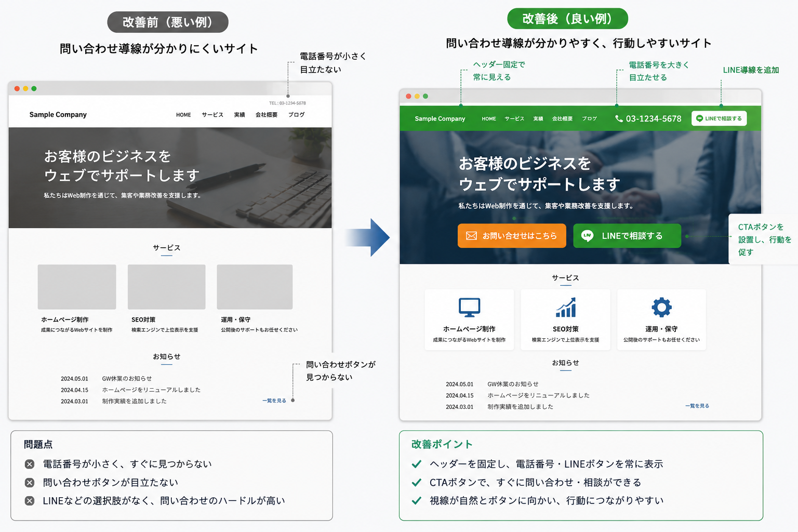Click the ホームページ制作 card title in the right site
This screenshot has width=798, height=532.
click(469, 329)
